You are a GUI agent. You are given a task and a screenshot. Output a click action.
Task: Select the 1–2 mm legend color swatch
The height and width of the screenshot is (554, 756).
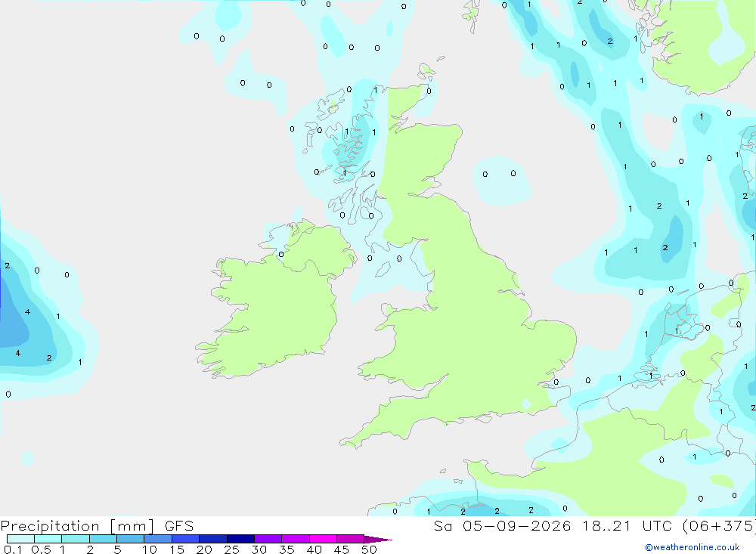pyautogui.click(x=75, y=539)
